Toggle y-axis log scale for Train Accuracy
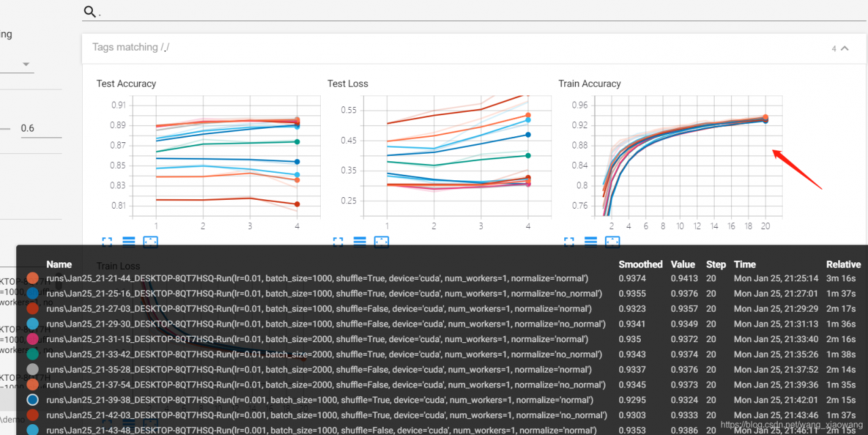The width and height of the screenshot is (868, 435). pos(591,241)
